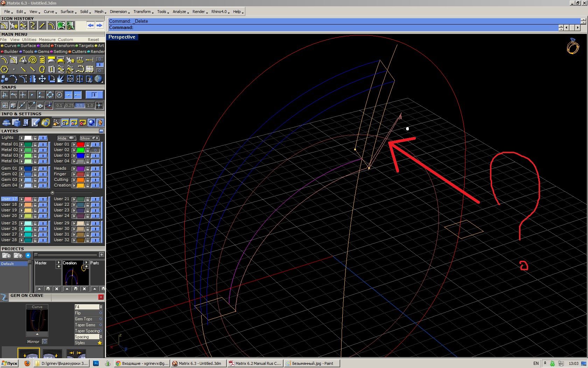Open the Spacing value spinner

101,337
